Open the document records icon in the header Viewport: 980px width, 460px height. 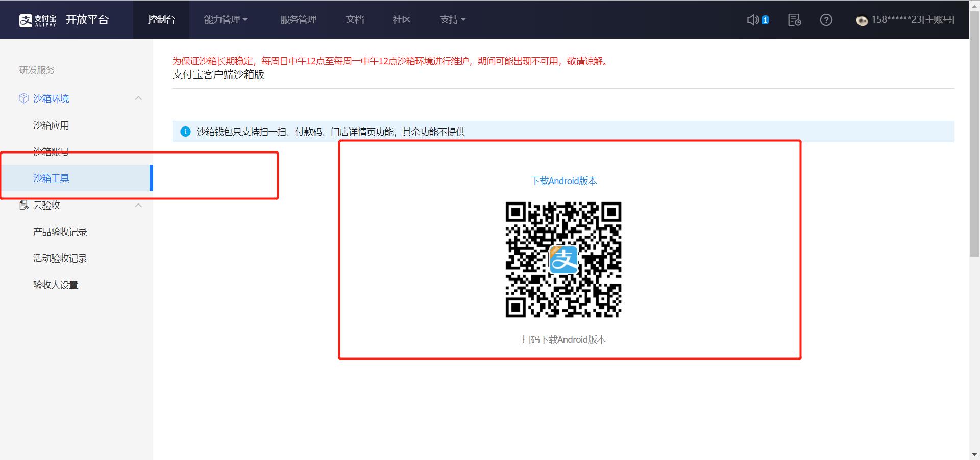pos(794,20)
